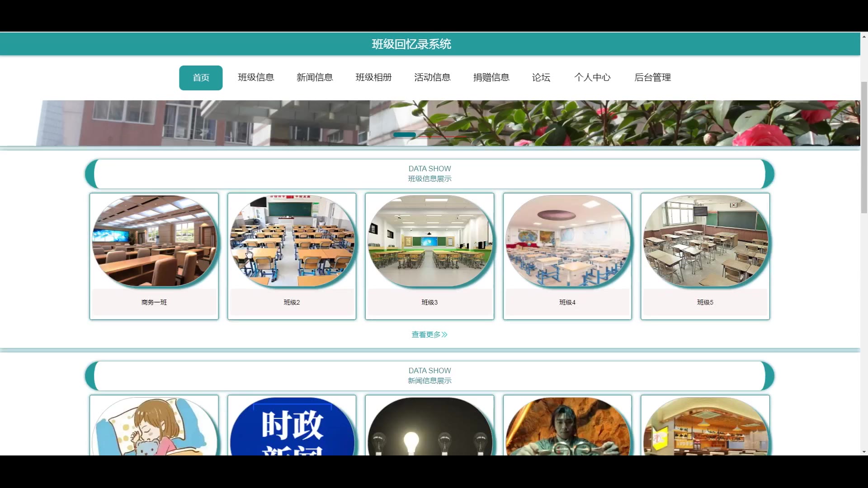Click the 班级信息展示 section heading
This screenshot has width=868, height=488.
click(429, 179)
